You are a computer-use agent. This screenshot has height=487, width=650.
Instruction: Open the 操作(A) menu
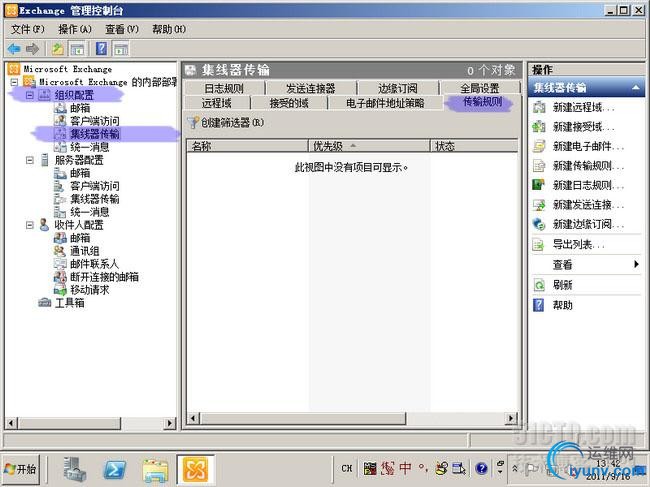coord(75,29)
